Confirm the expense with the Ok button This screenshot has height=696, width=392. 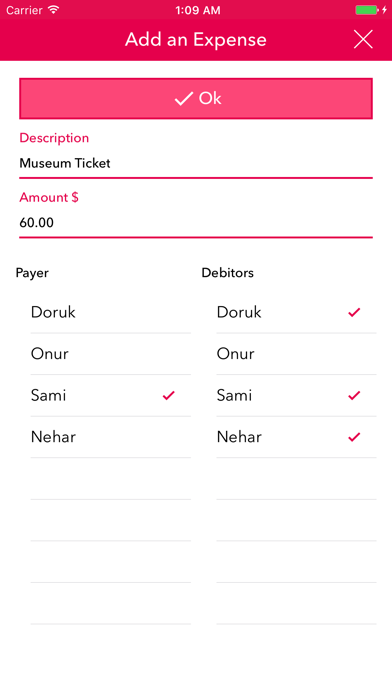[x=196, y=99]
